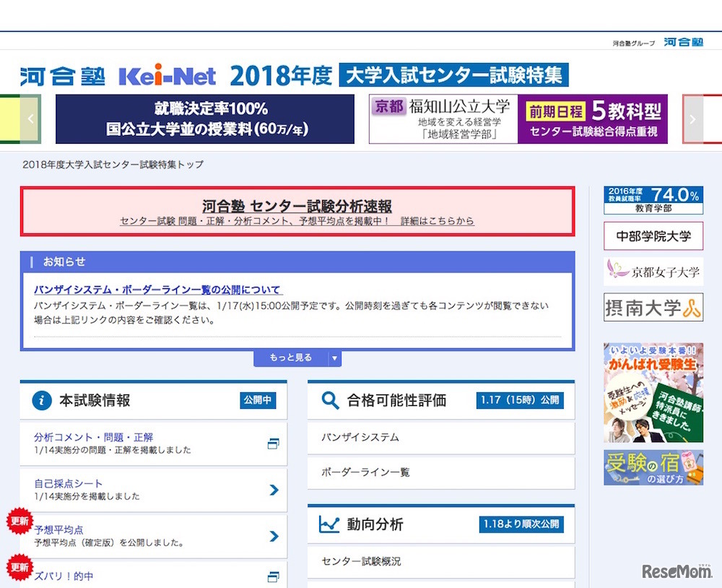The width and height of the screenshot is (722, 588).
Task: Open the 分析コメント・問題・正解 link
Action: 93,437
